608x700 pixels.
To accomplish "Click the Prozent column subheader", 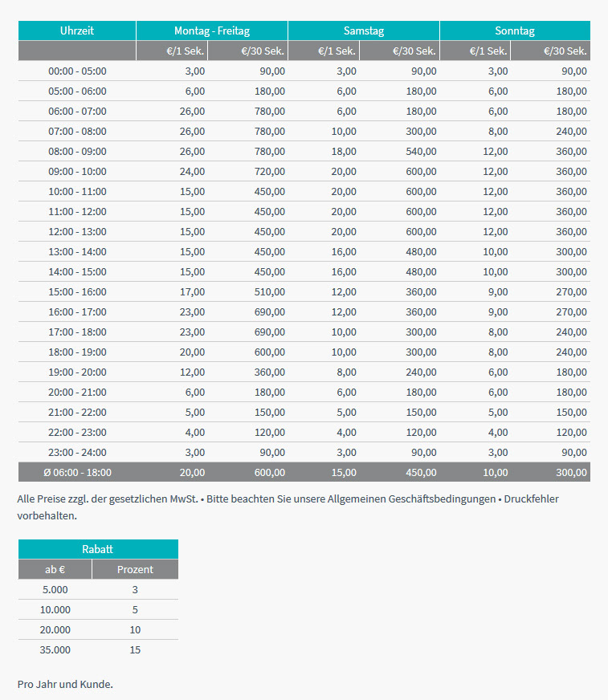I will click(135, 570).
